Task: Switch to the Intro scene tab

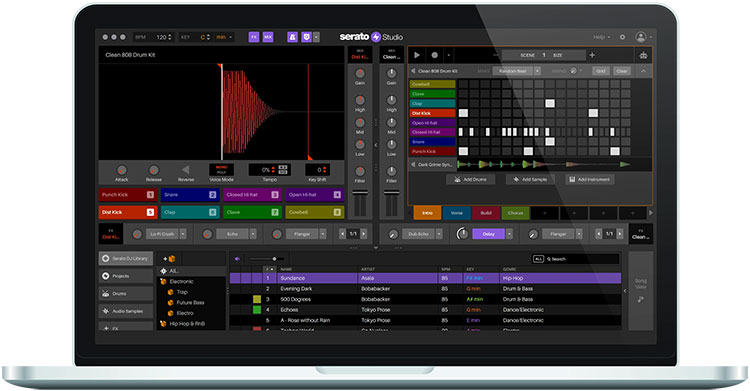Action: pos(427,213)
